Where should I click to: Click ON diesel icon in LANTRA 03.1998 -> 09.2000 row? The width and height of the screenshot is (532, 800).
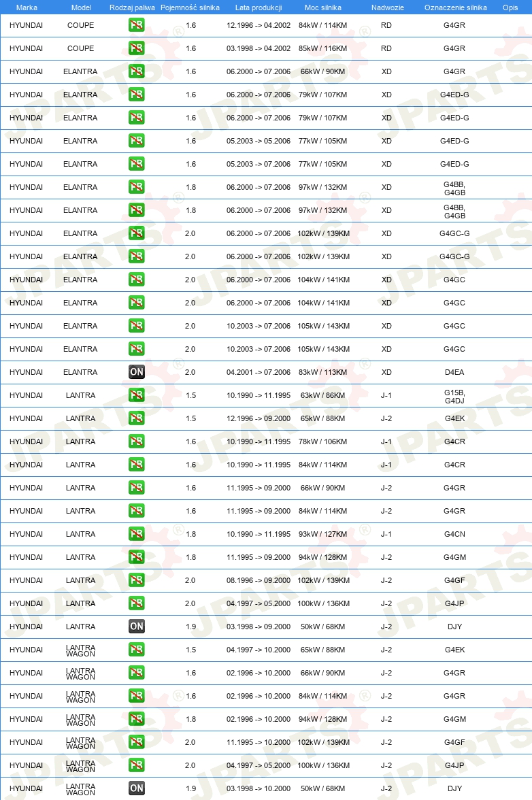[136, 627]
